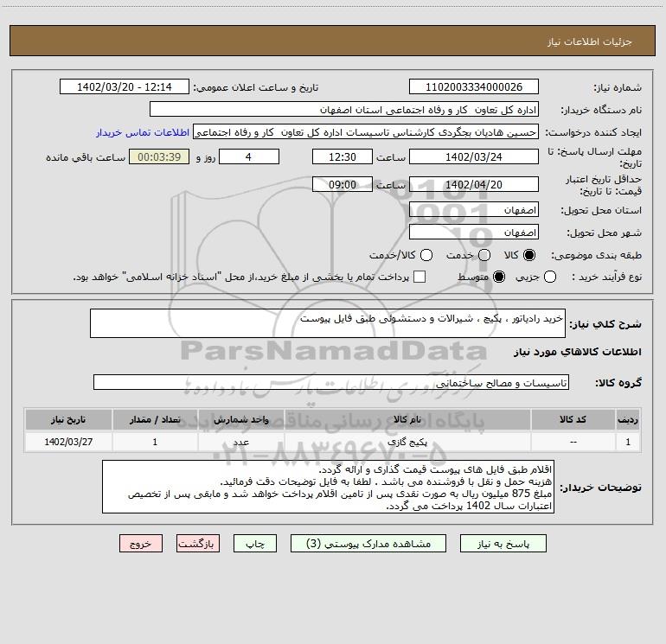This screenshot has width=666, height=644.
Task: Click the چاپ print button
Action: 255,544
